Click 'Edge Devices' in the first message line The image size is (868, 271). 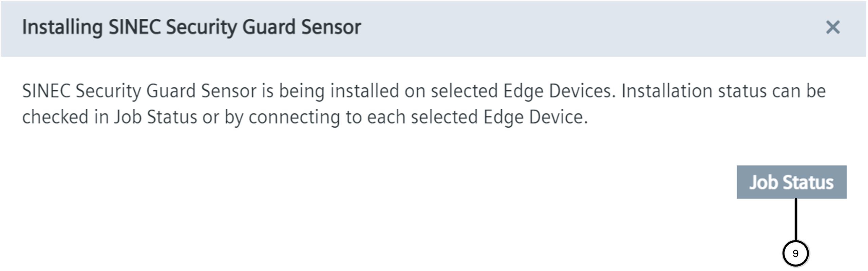pos(559,91)
